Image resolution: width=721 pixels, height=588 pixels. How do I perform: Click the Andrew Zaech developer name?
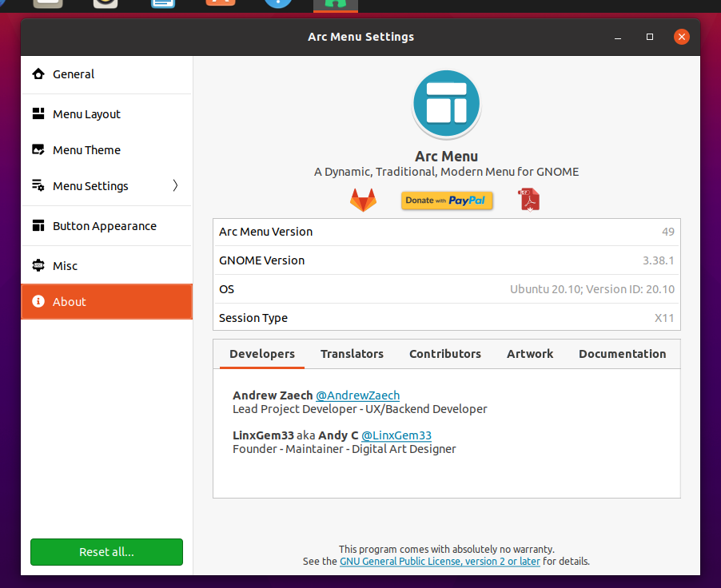[x=273, y=395]
